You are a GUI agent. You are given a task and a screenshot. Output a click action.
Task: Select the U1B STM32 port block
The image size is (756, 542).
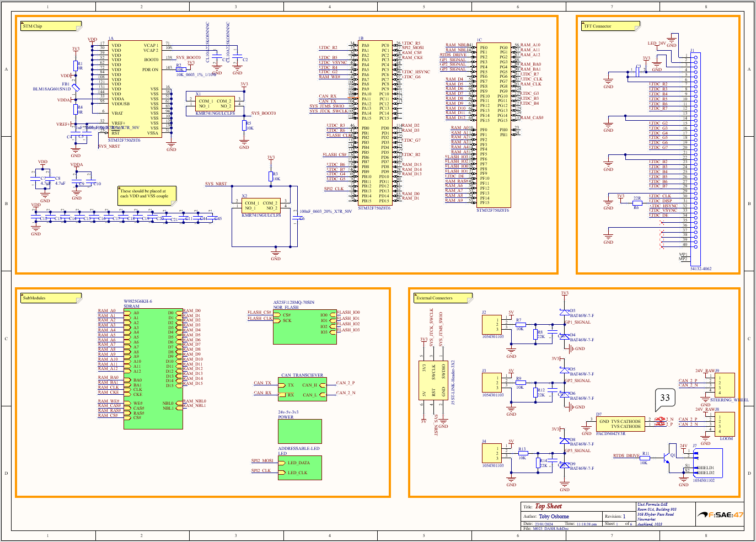click(x=374, y=123)
